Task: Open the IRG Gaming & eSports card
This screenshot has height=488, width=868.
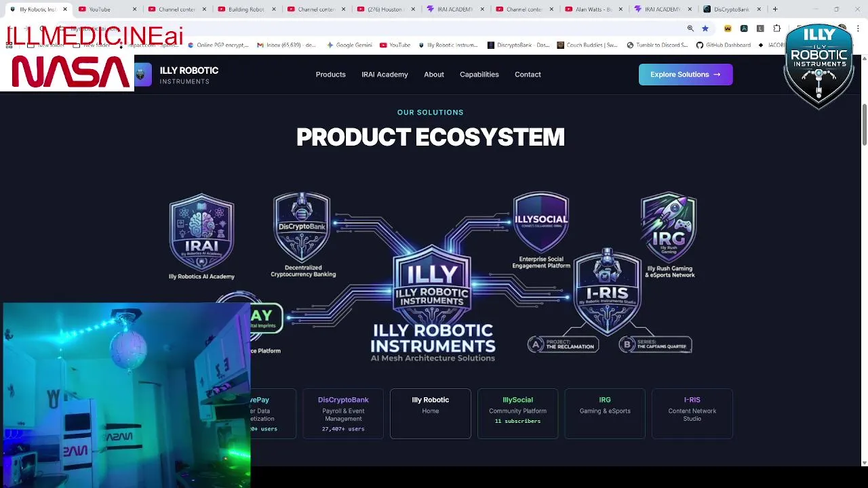Action: pyautogui.click(x=605, y=413)
